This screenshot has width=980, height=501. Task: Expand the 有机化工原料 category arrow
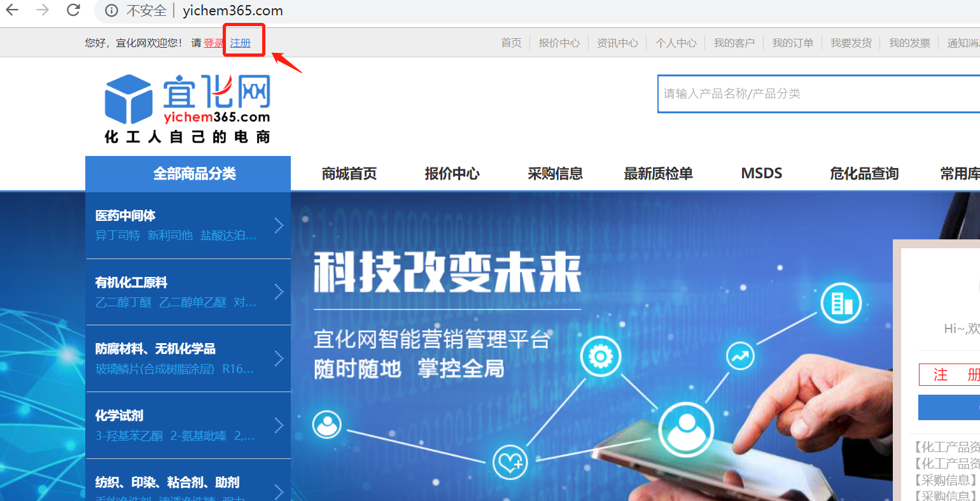coord(279,292)
